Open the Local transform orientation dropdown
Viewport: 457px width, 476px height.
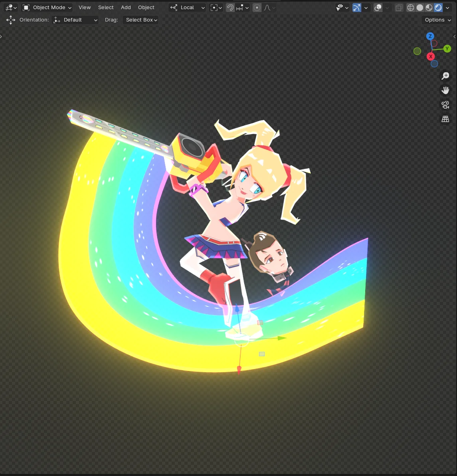(x=188, y=7)
